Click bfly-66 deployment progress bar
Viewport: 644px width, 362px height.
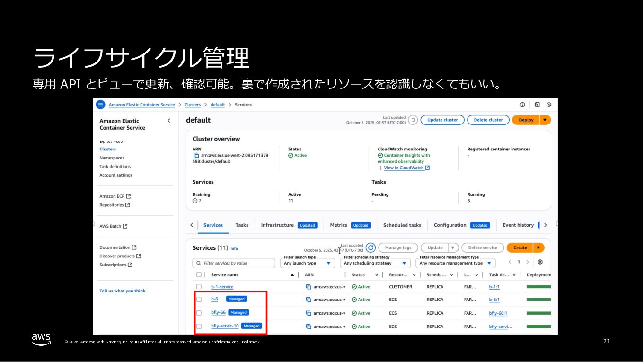(538, 313)
